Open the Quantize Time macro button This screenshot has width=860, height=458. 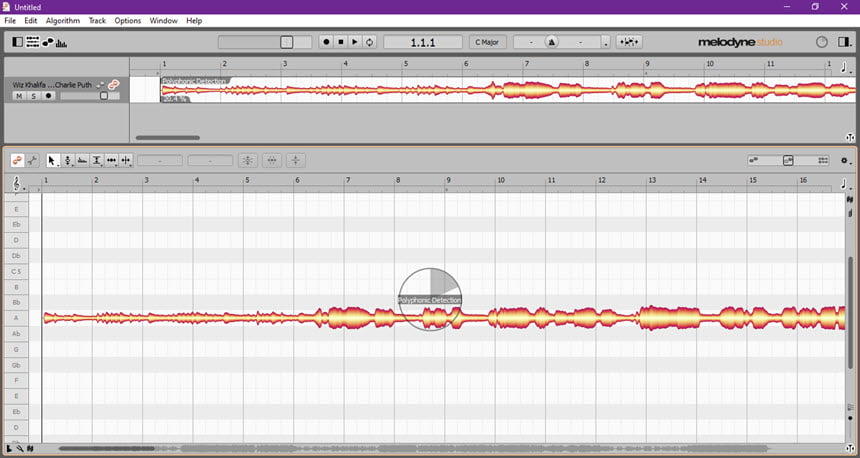(x=271, y=160)
